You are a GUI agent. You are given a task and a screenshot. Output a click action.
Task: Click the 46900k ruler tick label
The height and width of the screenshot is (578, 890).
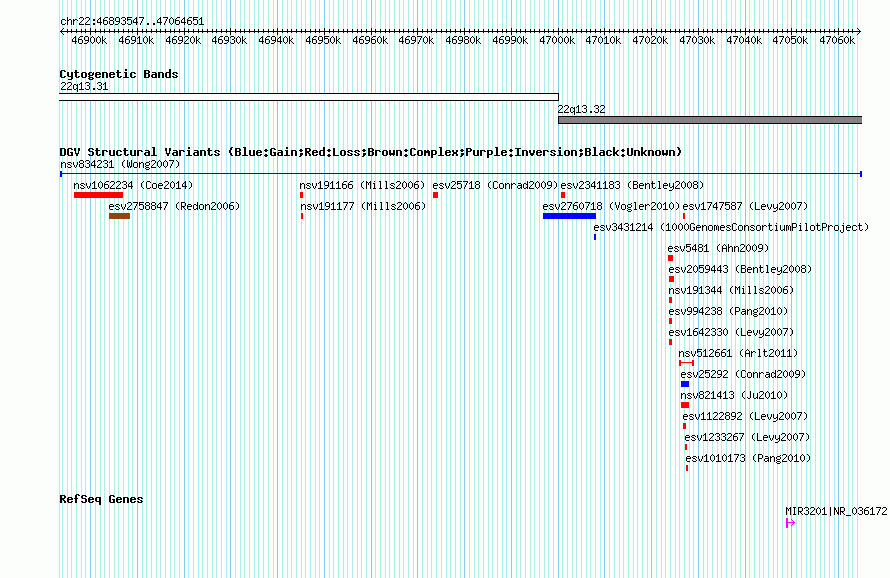pyautogui.click(x=89, y=41)
